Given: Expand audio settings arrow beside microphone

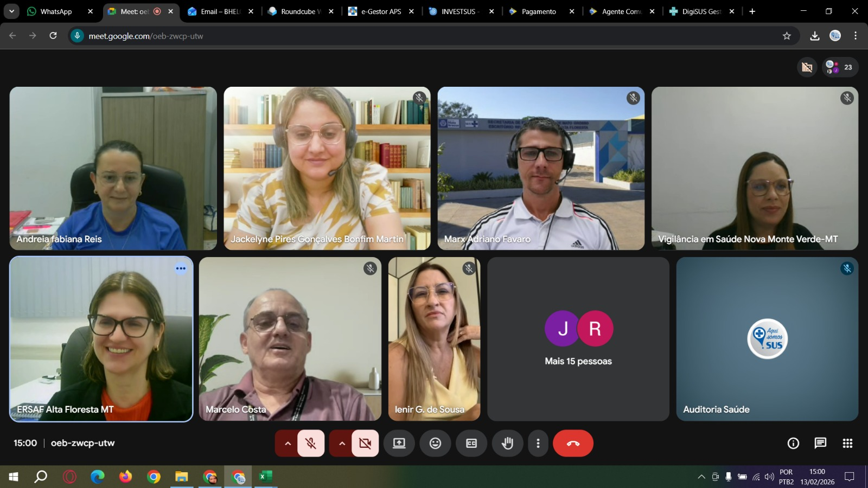Looking at the screenshot, I should pos(288,444).
